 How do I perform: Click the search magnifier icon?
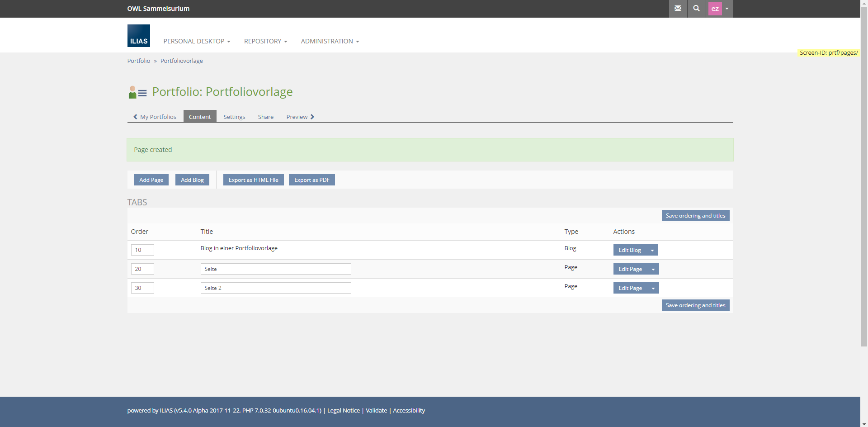tap(696, 9)
